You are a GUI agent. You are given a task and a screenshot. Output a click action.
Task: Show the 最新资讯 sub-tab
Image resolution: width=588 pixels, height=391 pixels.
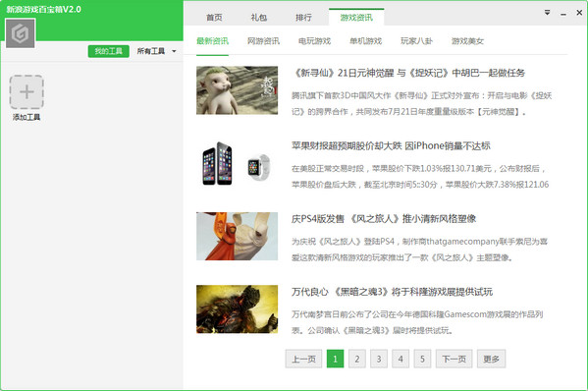tap(212, 41)
